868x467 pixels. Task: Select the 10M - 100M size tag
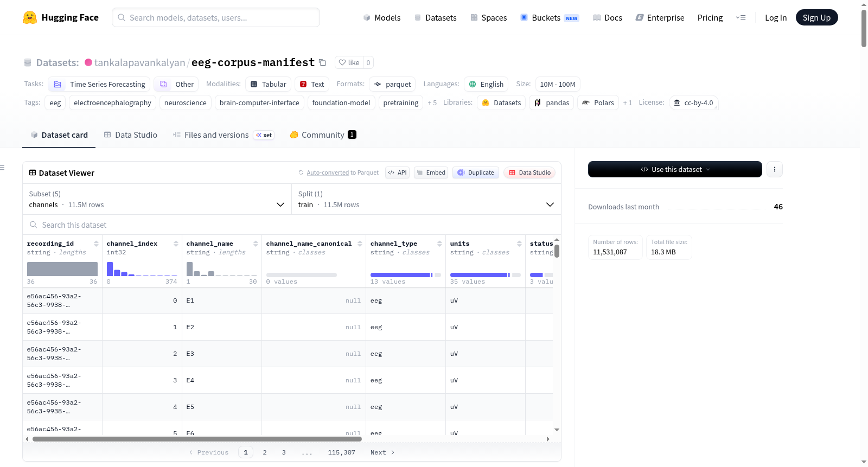(x=558, y=84)
